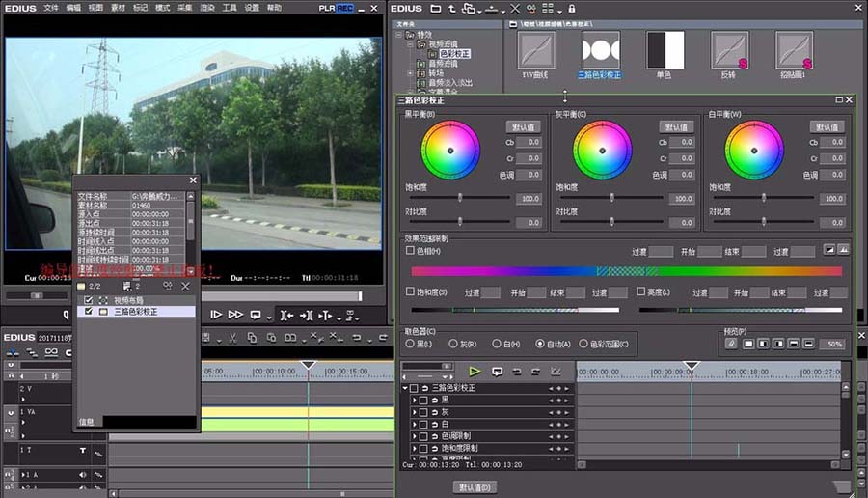Toggle mute speaker on 1 A track
This screenshot has width=868, height=498.
pos(83,475)
